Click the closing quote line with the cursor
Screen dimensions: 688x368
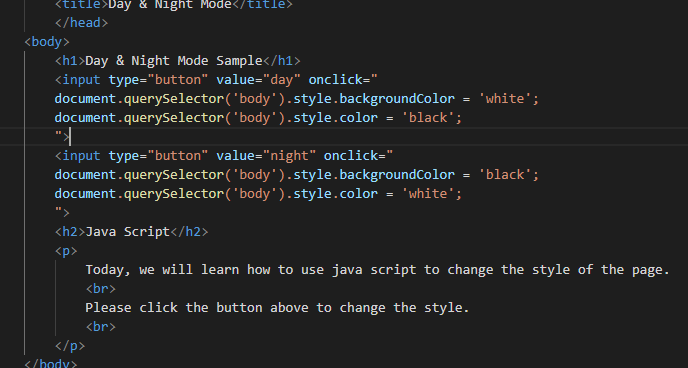[62, 137]
